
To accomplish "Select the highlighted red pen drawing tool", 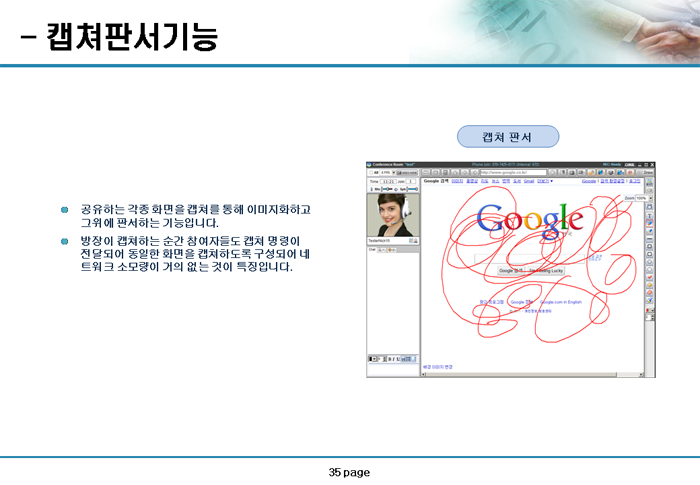I will coord(650,223).
